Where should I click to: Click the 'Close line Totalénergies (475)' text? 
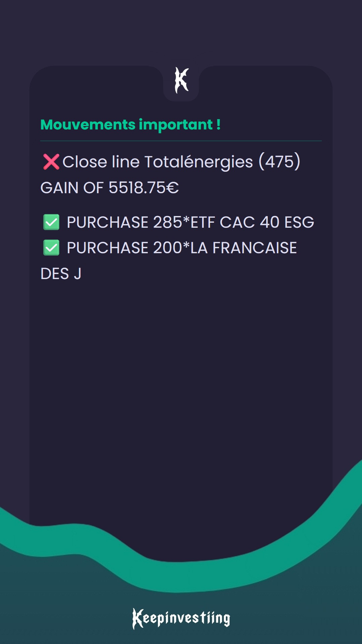point(181,162)
